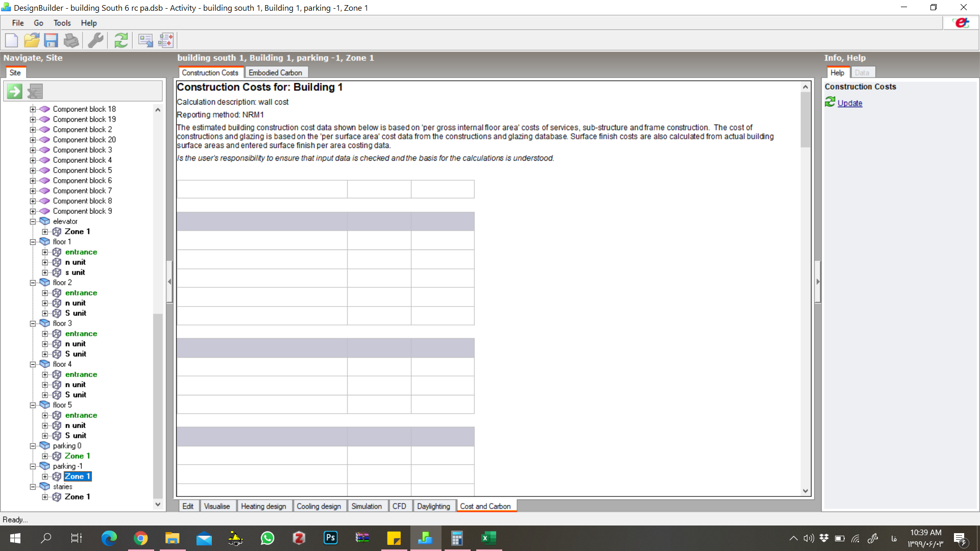Select floor 5 n unit zone
Viewport: 980px width, 551px height.
click(75, 425)
